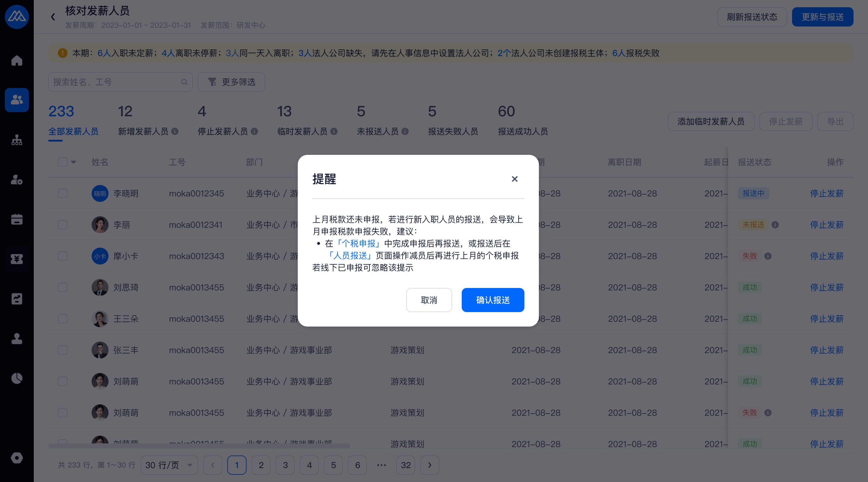Click 李晓明's avatar
Screen dimensions: 868x482
click(x=100, y=193)
